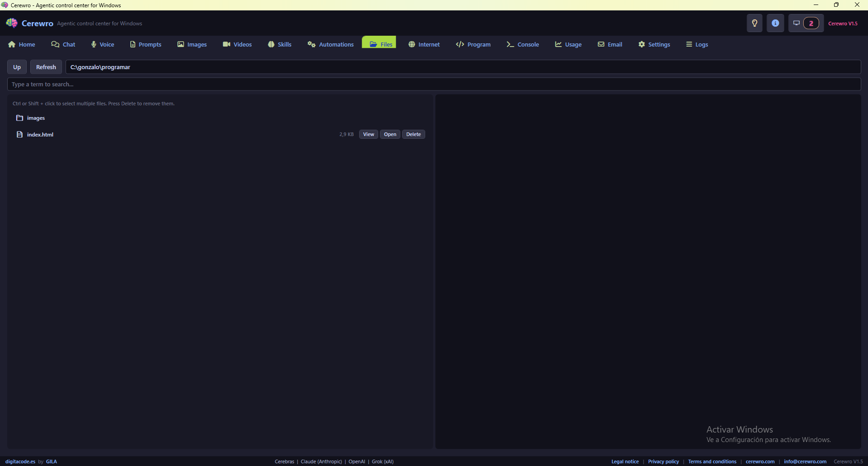Click the Automations gears icon

tap(311, 44)
